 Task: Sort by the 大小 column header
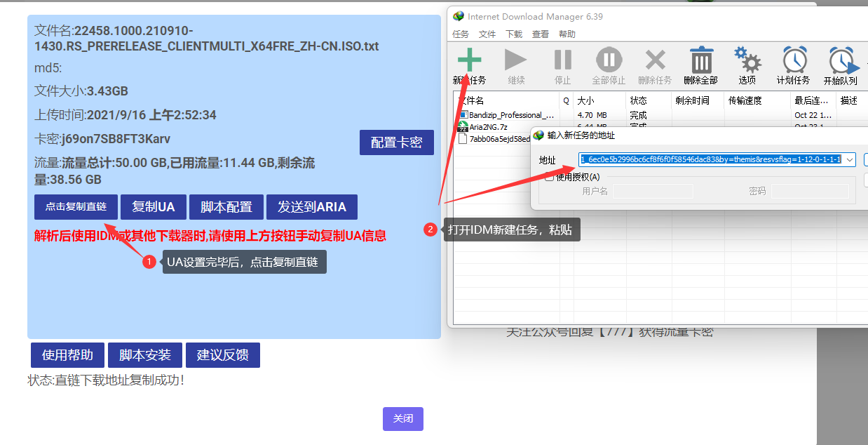coord(599,100)
